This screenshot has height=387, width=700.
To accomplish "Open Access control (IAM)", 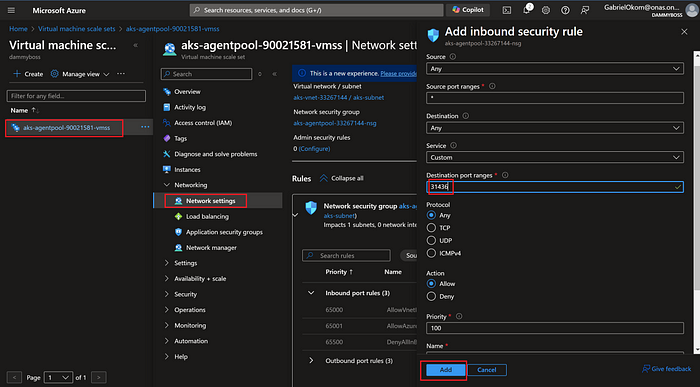I will [x=203, y=123].
